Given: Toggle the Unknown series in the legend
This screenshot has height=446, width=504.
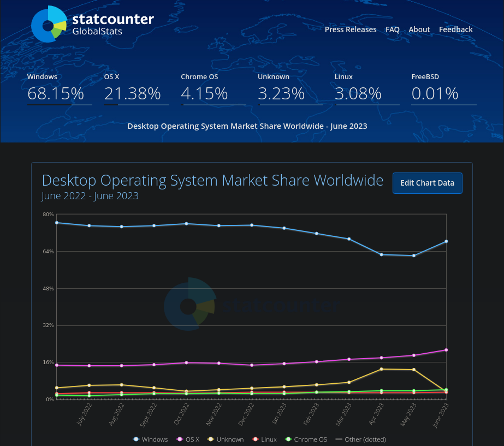Looking at the screenshot, I should point(226,439).
